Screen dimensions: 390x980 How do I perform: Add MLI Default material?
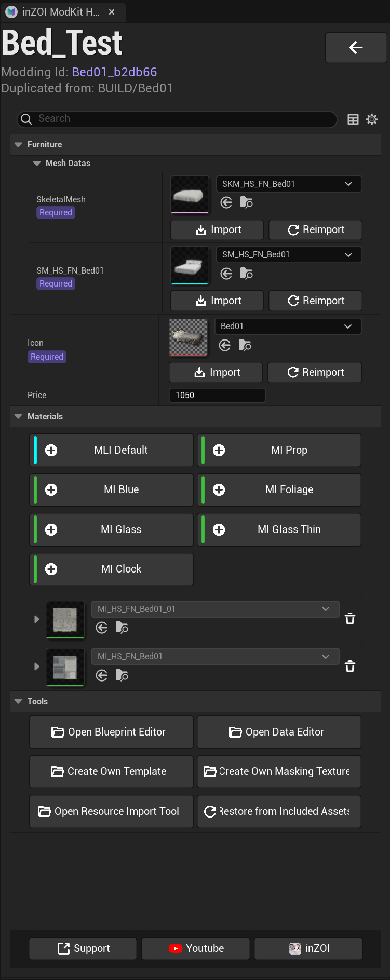point(112,450)
